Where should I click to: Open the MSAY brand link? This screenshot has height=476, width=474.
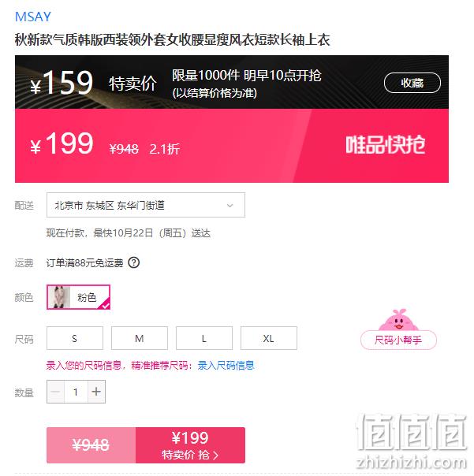point(33,17)
